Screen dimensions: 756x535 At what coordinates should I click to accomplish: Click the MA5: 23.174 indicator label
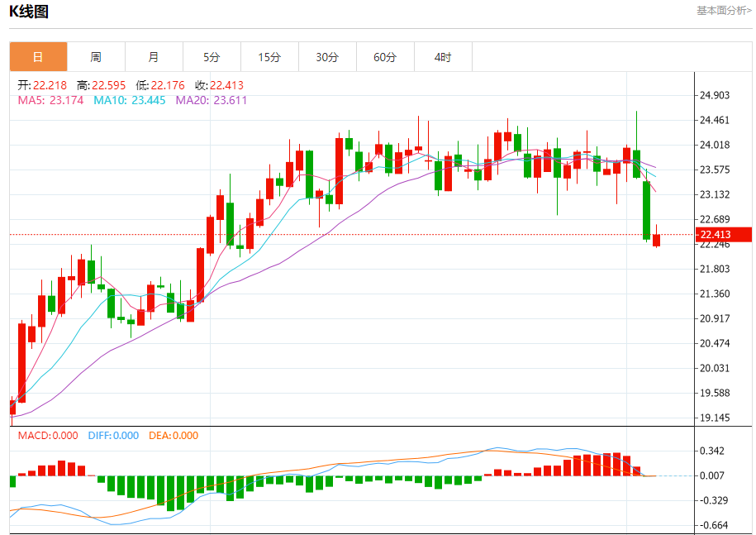coord(50,100)
